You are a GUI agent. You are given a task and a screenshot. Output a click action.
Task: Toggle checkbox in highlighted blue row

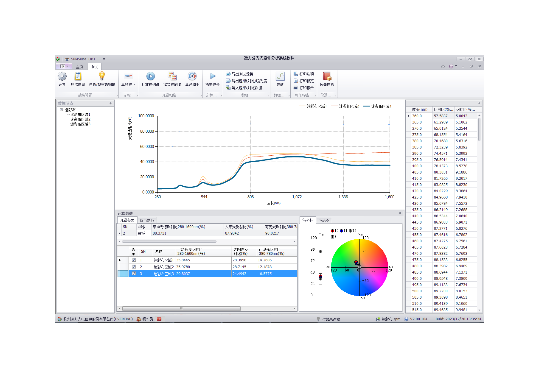pyautogui.click(x=134, y=273)
